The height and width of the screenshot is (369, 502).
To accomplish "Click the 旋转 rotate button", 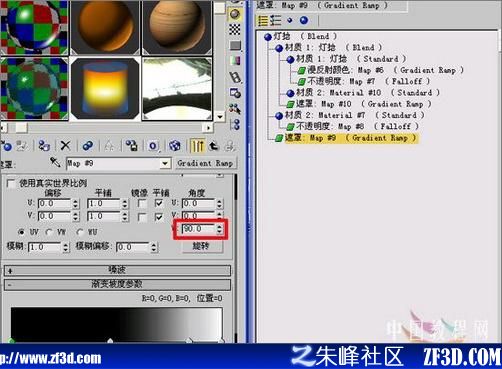I will click(201, 246).
